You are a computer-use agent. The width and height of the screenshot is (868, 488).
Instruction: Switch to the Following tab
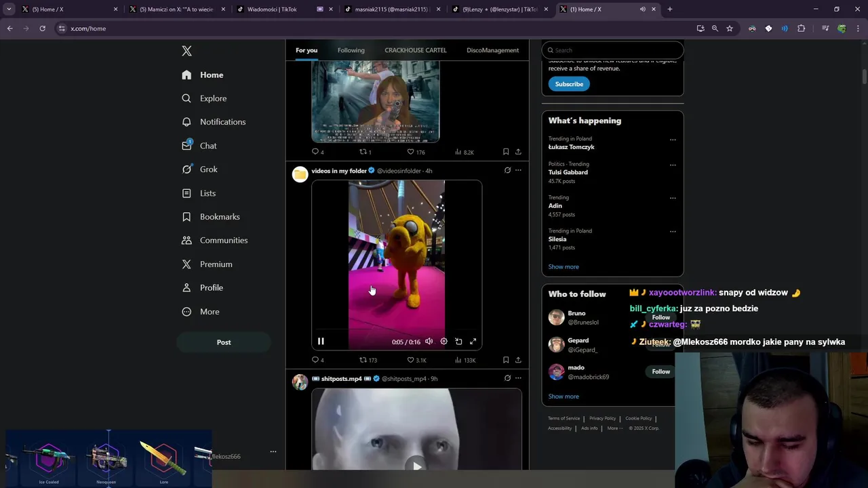tap(351, 50)
